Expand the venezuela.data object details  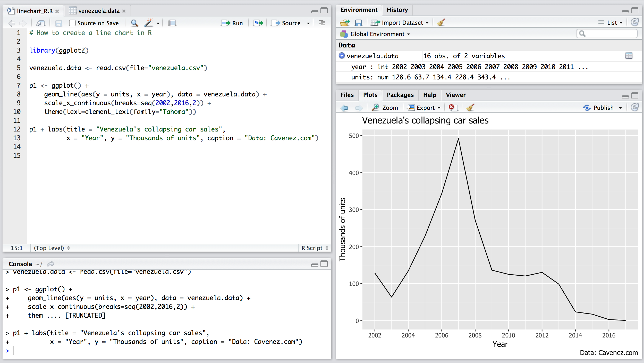tap(342, 56)
